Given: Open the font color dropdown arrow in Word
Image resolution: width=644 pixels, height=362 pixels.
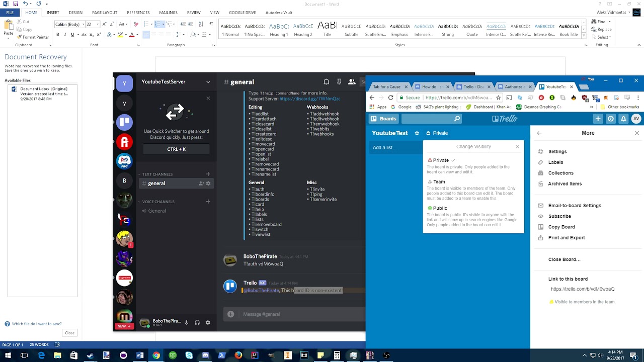Looking at the screenshot, I should tap(137, 35).
